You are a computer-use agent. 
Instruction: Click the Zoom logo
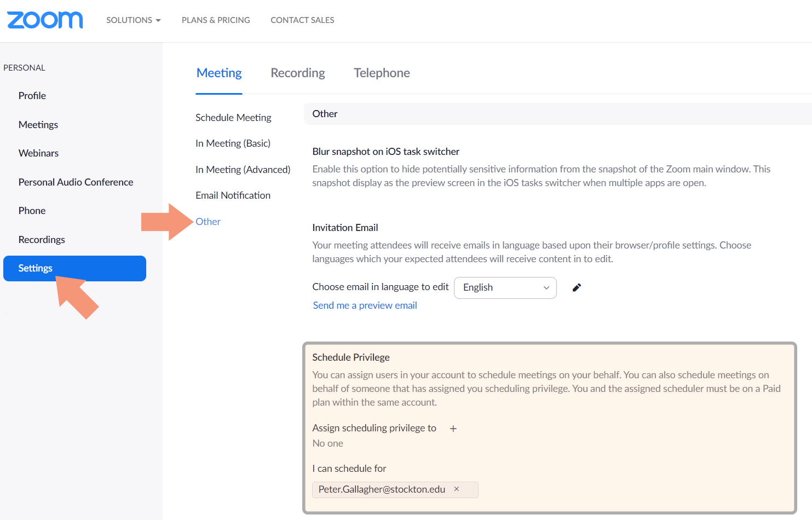pos(45,20)
